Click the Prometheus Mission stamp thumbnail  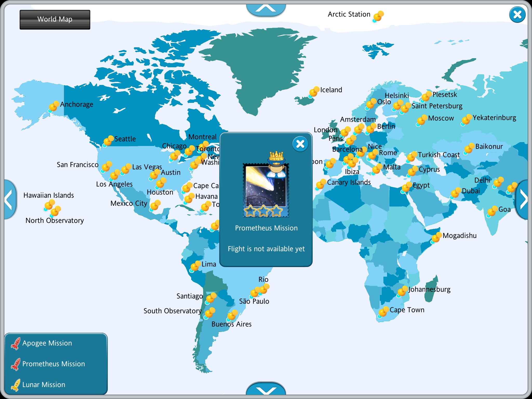tap(266, 190)
